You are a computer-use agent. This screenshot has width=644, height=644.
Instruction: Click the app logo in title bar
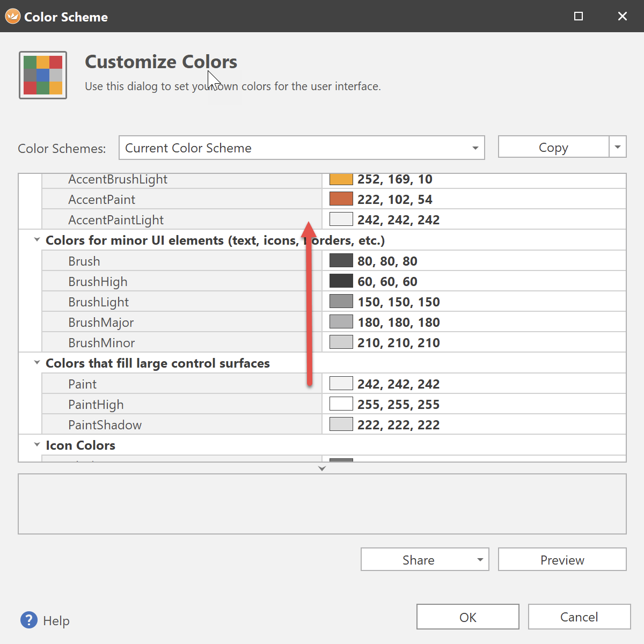tap(12, 17)
